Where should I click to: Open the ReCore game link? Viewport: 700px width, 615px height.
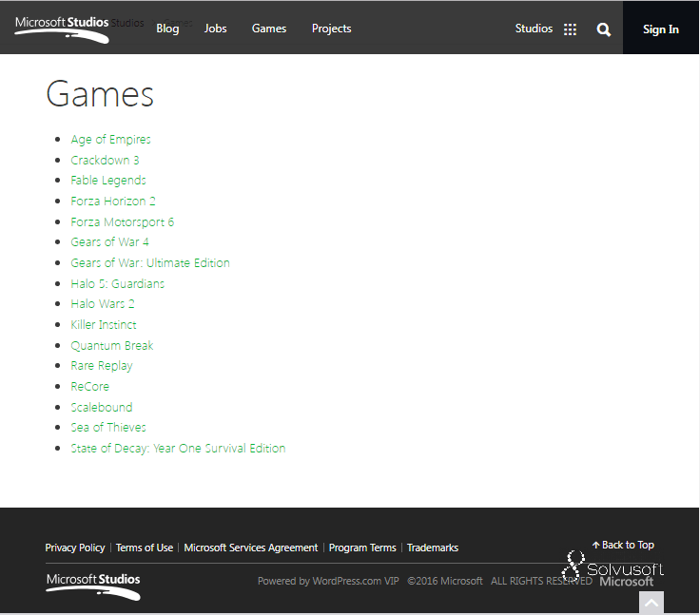tap(89, 387)
